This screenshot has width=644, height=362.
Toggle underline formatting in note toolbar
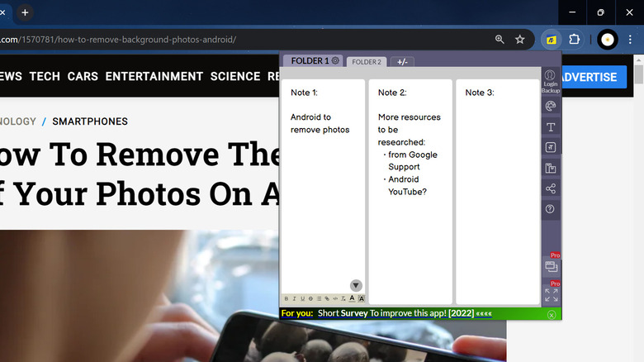[x=302, y=298]
